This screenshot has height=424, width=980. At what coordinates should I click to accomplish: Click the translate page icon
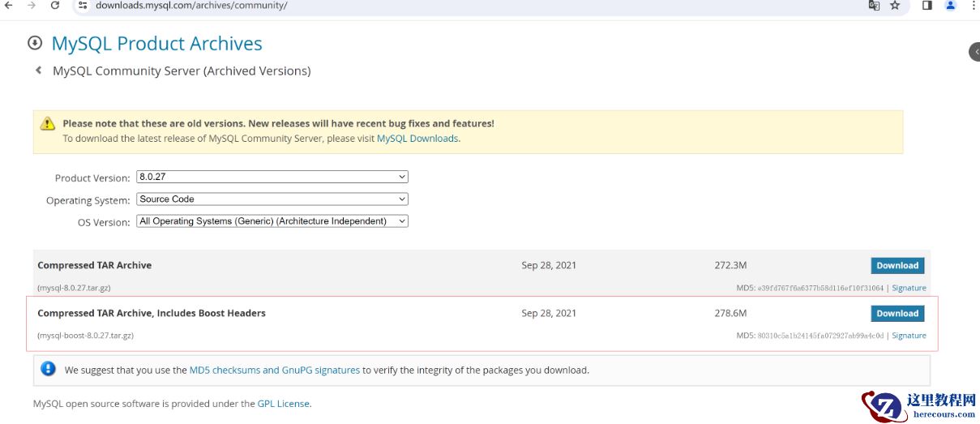(874, 5)
